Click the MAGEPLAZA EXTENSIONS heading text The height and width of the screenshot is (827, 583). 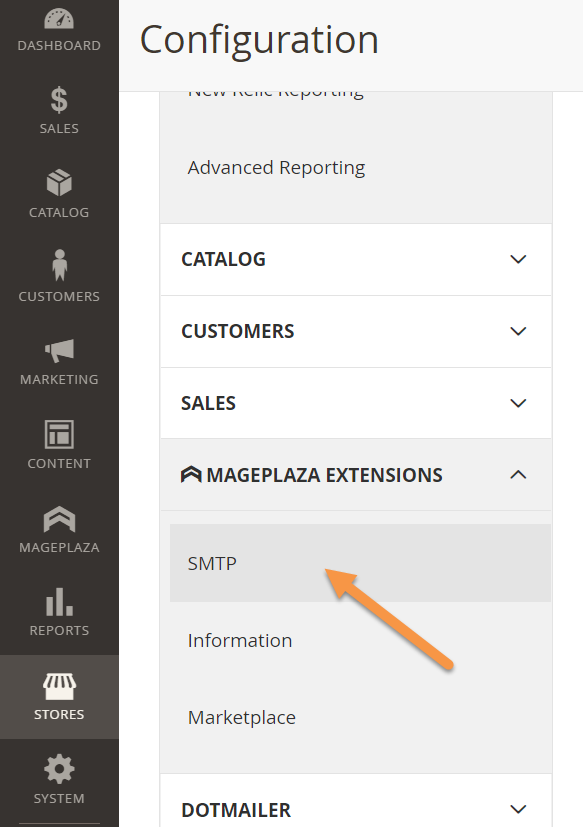[324, 475]
